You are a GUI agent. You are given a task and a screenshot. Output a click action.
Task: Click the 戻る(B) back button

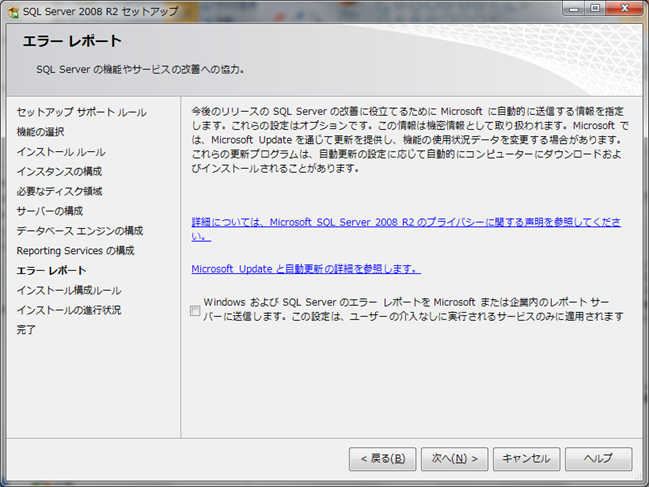coord(382,459)
